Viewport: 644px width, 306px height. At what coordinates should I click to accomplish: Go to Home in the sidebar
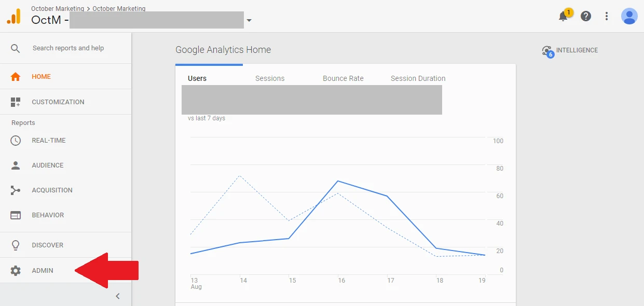click(x=41, y=77)
